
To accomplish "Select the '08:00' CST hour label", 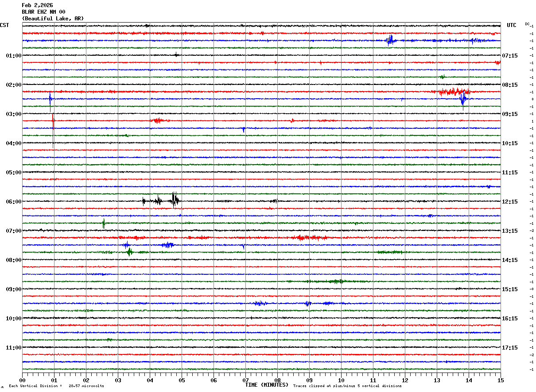I will pyautogui.click(x=14, y=260).
